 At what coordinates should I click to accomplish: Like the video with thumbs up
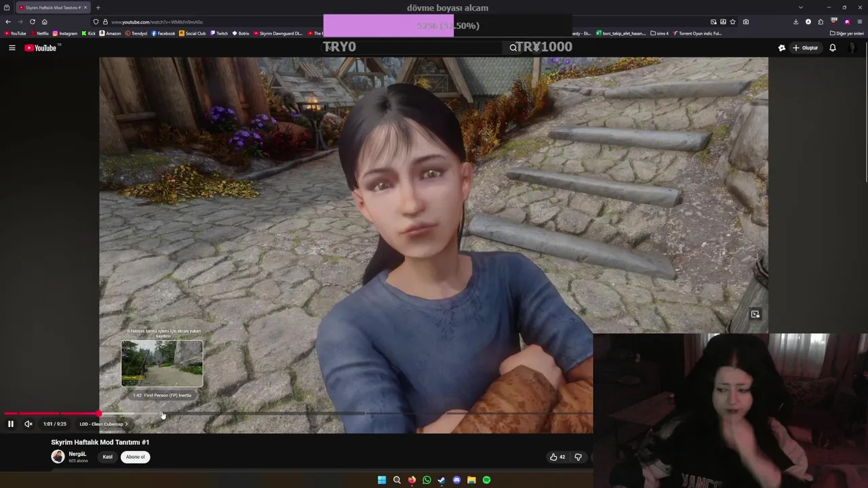pos(557,457)
